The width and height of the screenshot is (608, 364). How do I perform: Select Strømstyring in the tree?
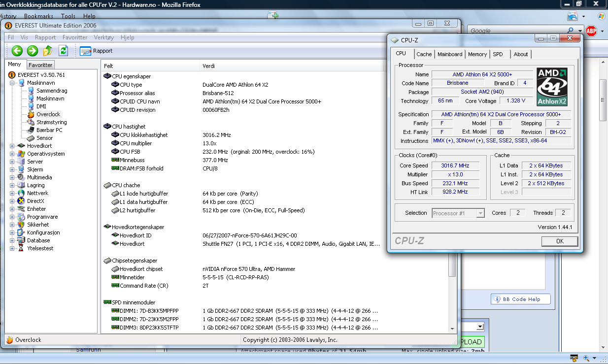(52, 122)
